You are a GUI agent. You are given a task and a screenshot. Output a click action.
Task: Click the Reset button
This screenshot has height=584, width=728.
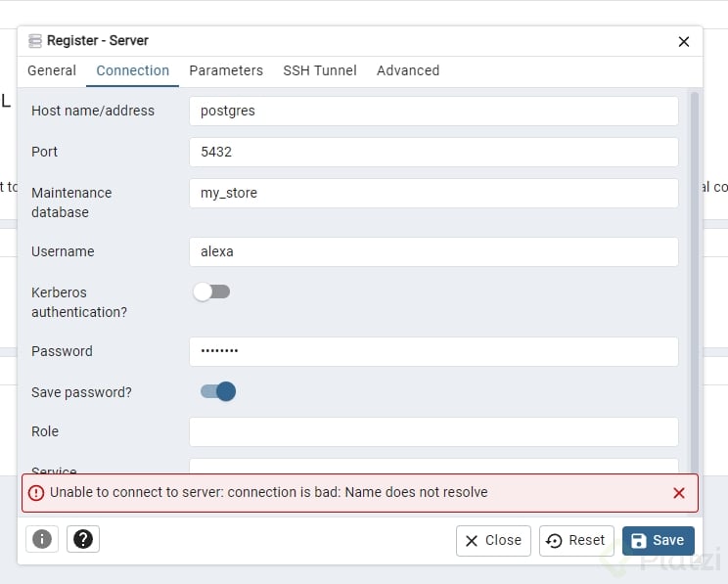point(576,540)
